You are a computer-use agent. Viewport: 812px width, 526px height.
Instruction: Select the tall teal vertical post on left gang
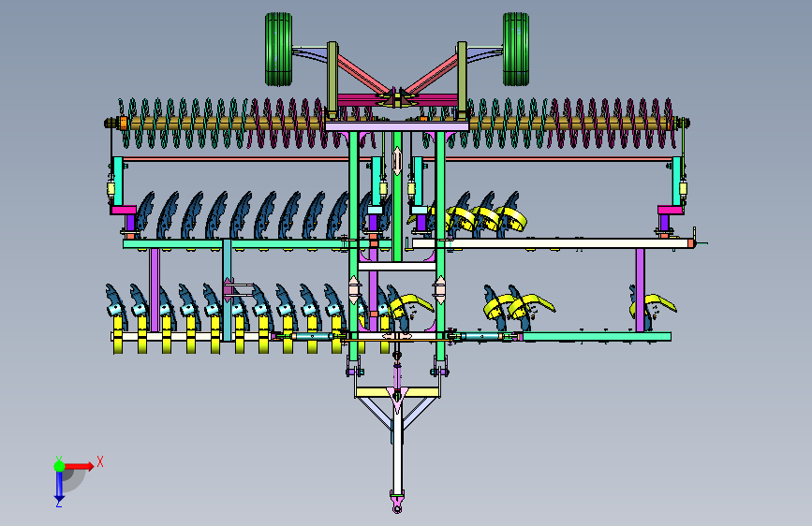tap(227, 290)
